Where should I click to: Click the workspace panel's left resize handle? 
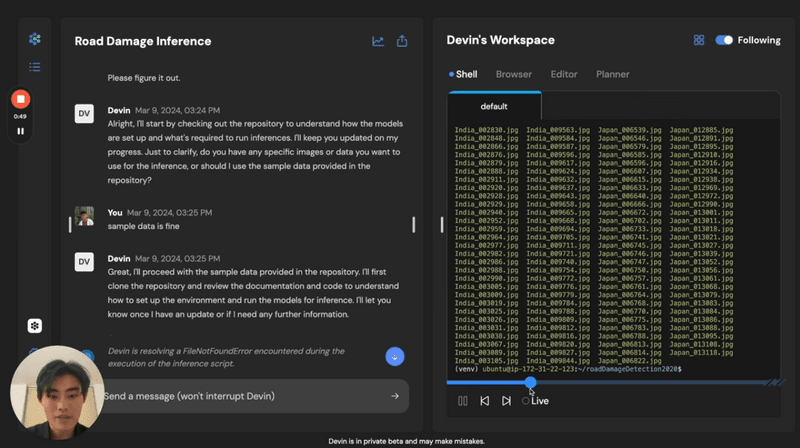[442, 225]
